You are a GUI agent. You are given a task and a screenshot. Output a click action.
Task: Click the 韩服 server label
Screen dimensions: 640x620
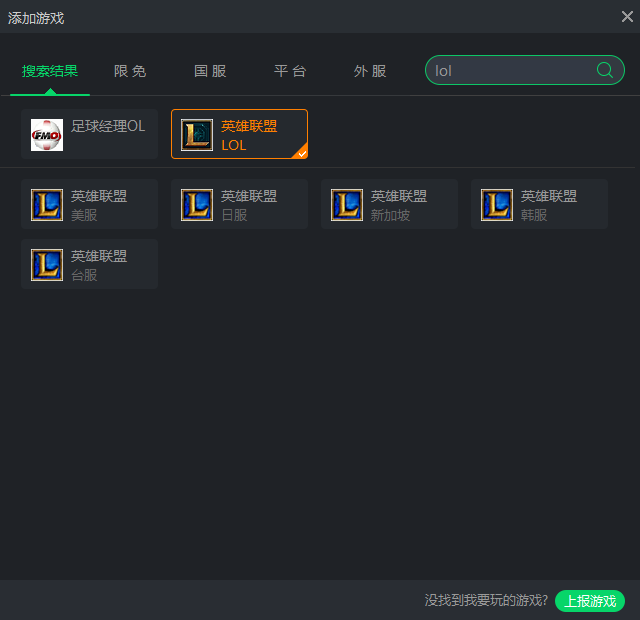[534, 215]
